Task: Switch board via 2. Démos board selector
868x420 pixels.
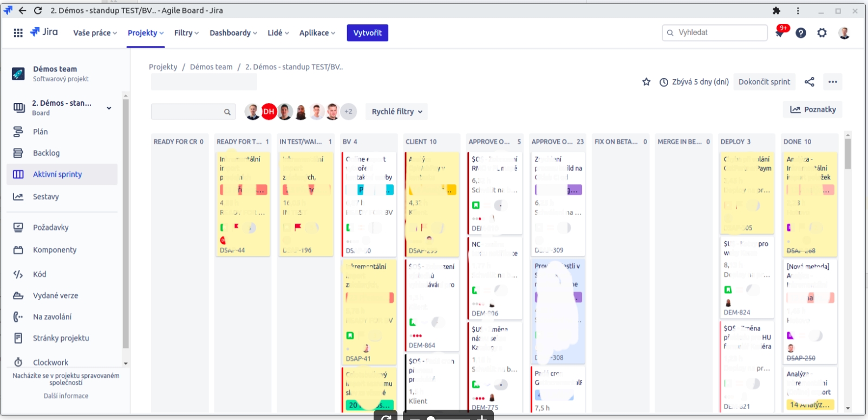Action: tap(62, 107)
